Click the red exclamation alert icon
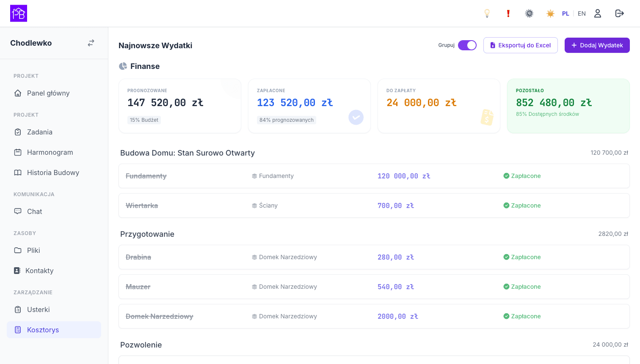640x364 pixels. 508,14
